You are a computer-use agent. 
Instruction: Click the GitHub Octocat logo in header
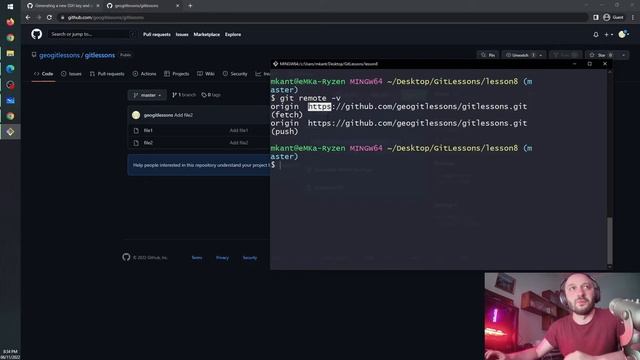pos(36,34)
